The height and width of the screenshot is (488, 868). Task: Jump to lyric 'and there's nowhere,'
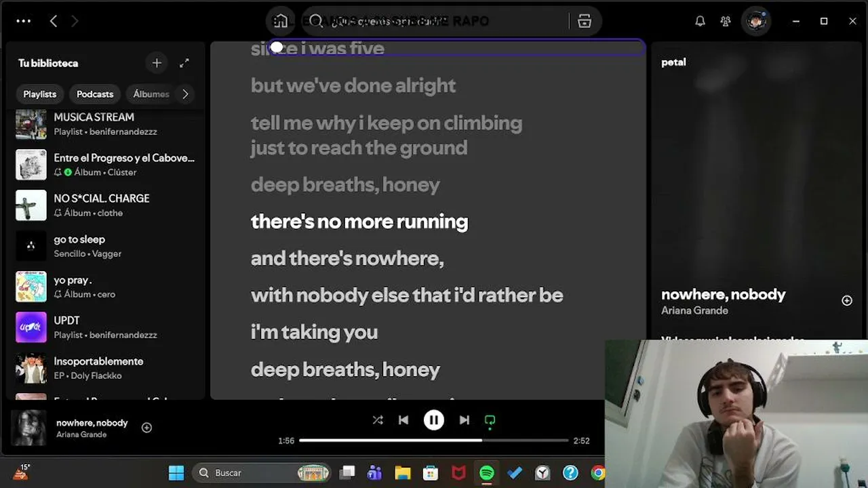click(x=347, y=258)
